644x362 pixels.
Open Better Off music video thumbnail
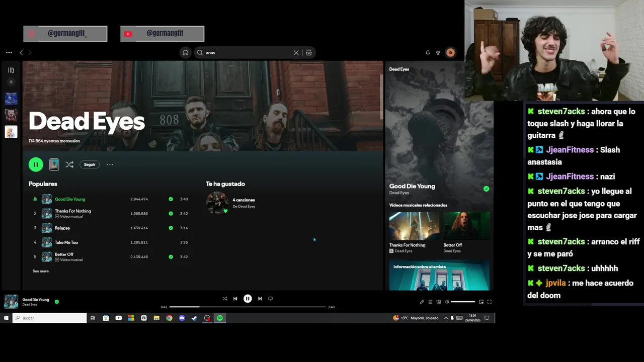tap(466, 226)
